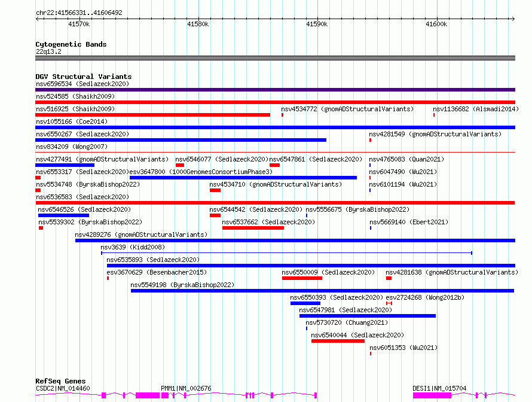
Task: Select the red bar under nsv6550009
Action: coord(302,278)
